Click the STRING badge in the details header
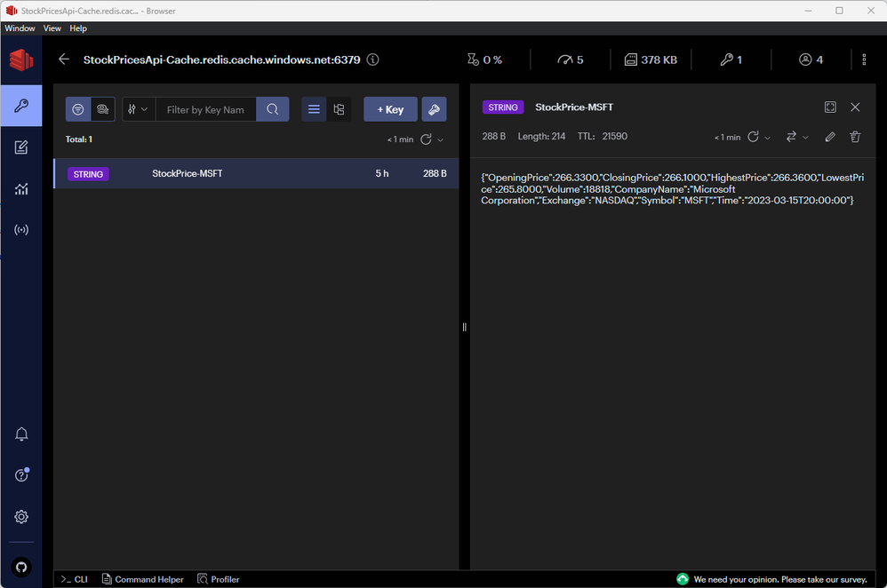This screenshot has width=887, height=588. (503, 107)
